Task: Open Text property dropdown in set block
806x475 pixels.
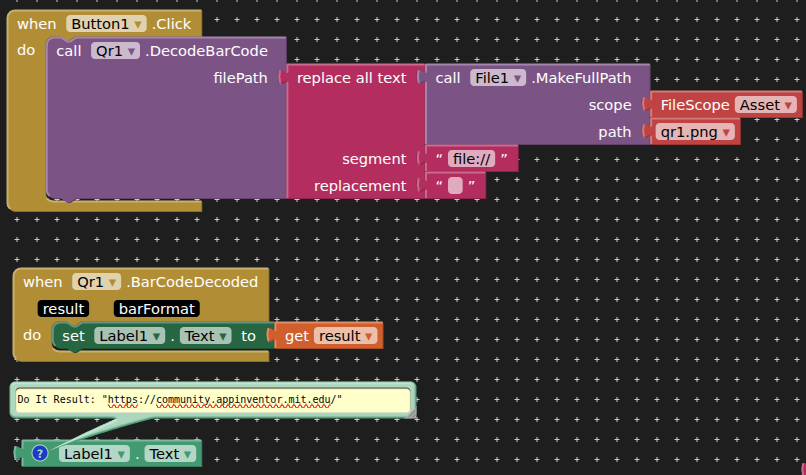Action: pos(206,336)
